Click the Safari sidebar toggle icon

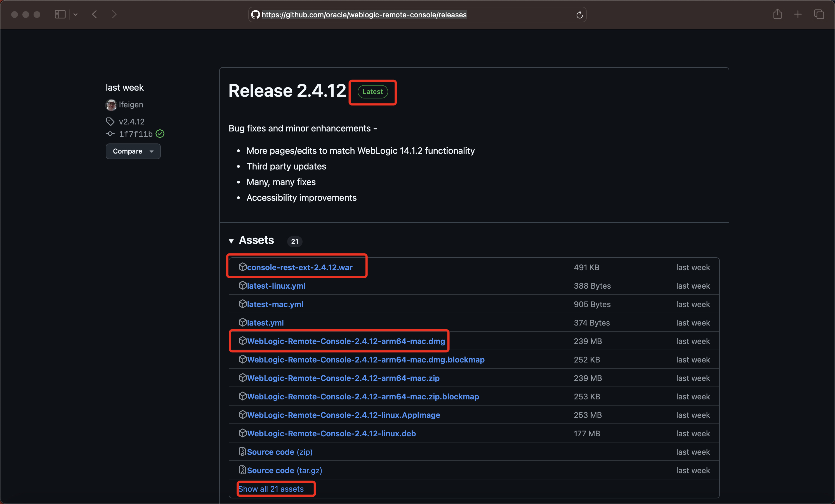[x=60, y=14]
